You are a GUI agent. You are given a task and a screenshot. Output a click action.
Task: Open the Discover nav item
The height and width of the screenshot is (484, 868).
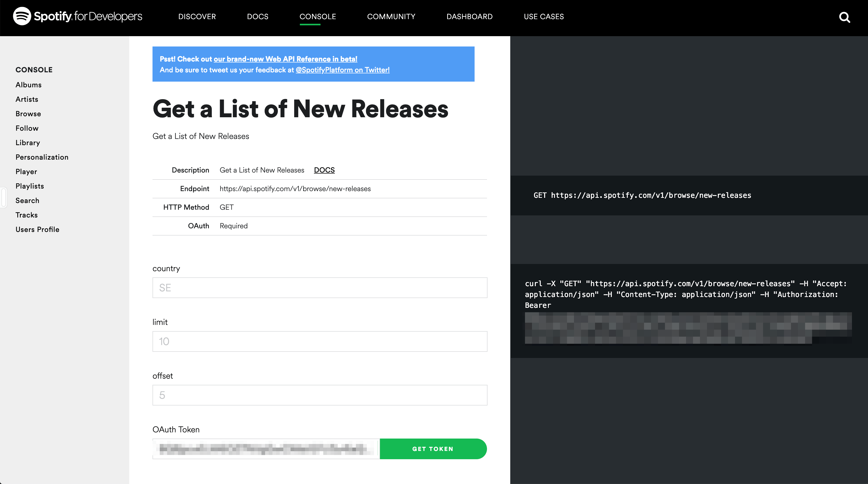(x=197, y=17)
